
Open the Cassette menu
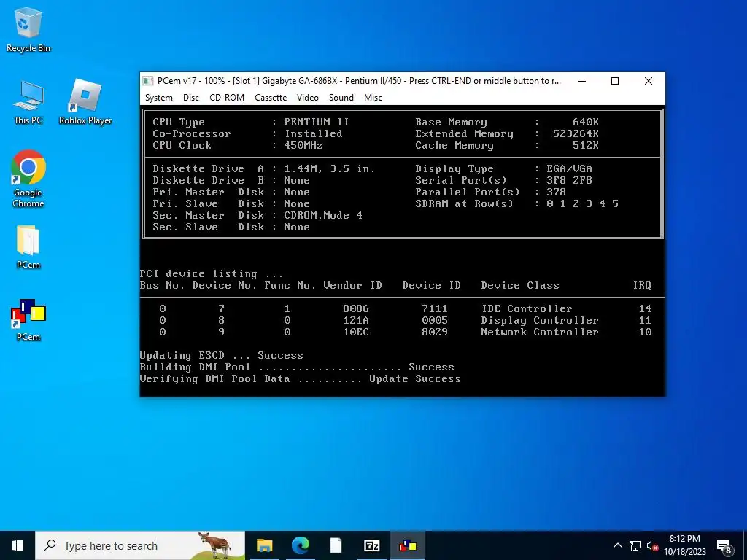tap(271, 98)
